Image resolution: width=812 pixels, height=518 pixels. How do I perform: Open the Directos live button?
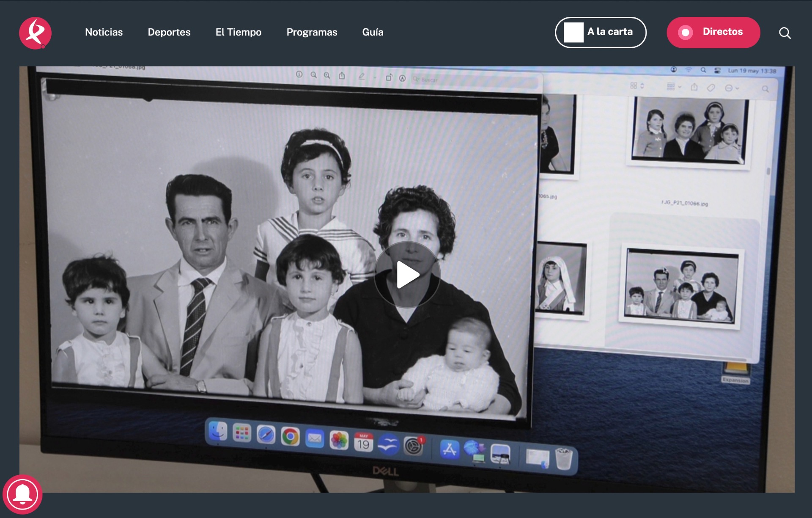[x=713, y=32]
